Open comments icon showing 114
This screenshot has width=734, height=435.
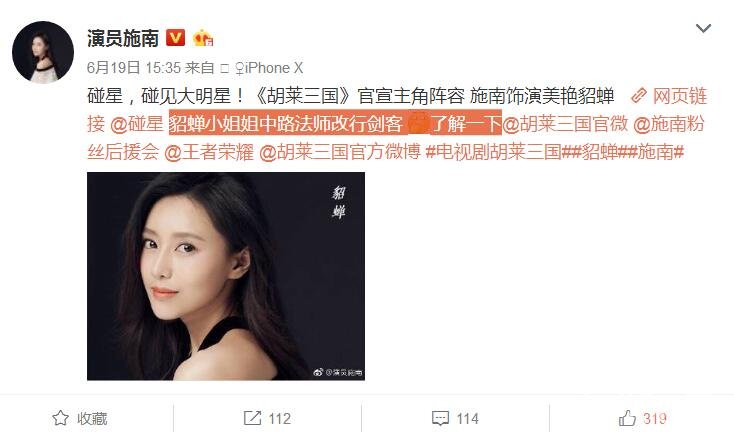[x=440, y=418]
